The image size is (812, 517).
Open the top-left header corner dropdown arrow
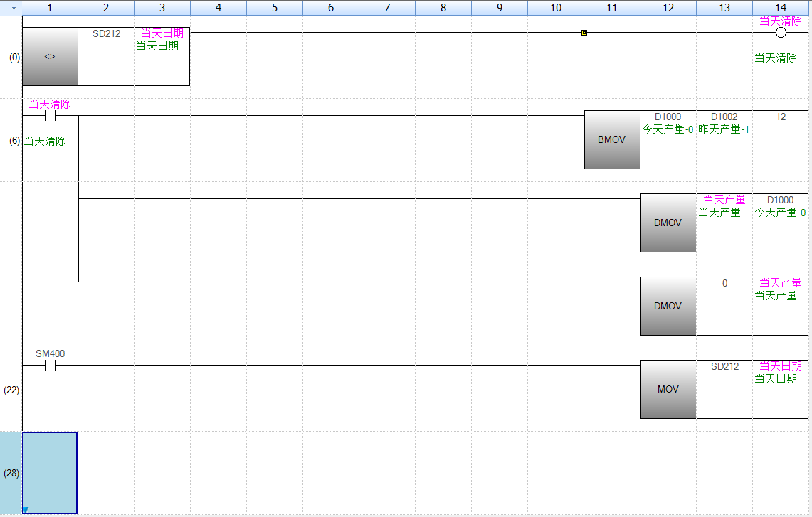[12, 8]
